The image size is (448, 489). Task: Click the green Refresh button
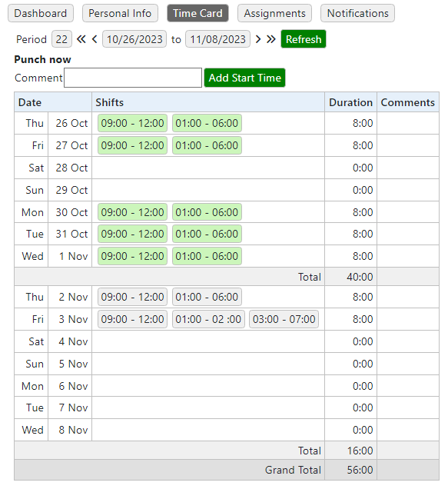(x=304, y=39)
